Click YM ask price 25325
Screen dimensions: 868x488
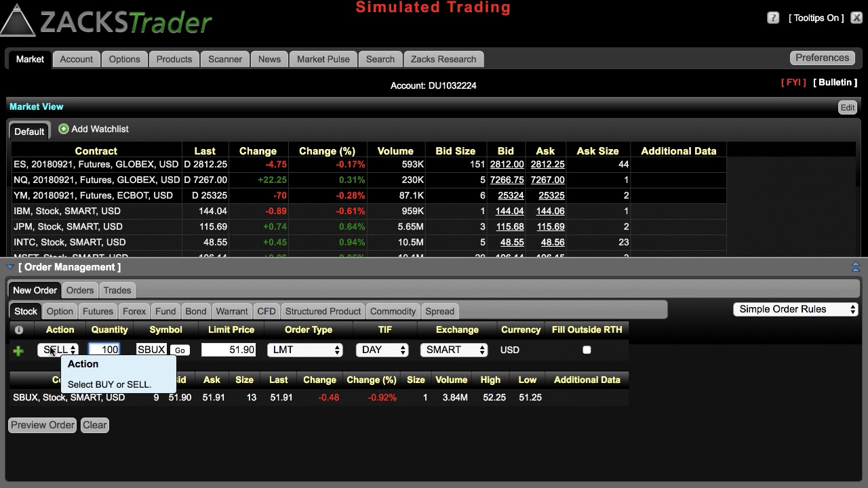coord(551,195)
